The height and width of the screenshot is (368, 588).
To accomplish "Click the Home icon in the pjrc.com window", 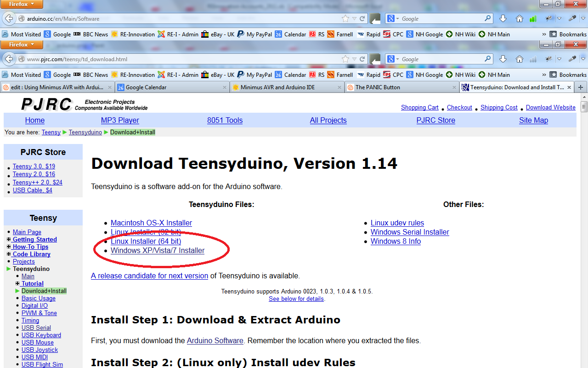I will click(x=520, y=59).
